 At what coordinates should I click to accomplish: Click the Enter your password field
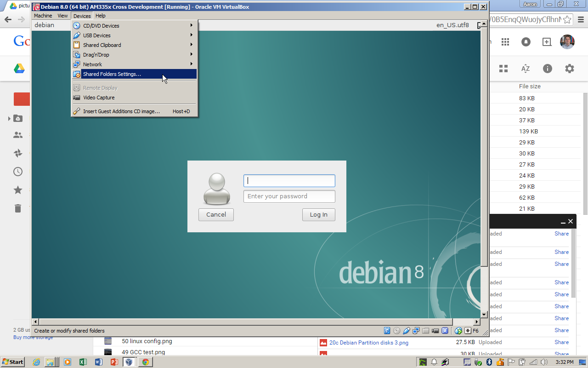pos(289,196)
